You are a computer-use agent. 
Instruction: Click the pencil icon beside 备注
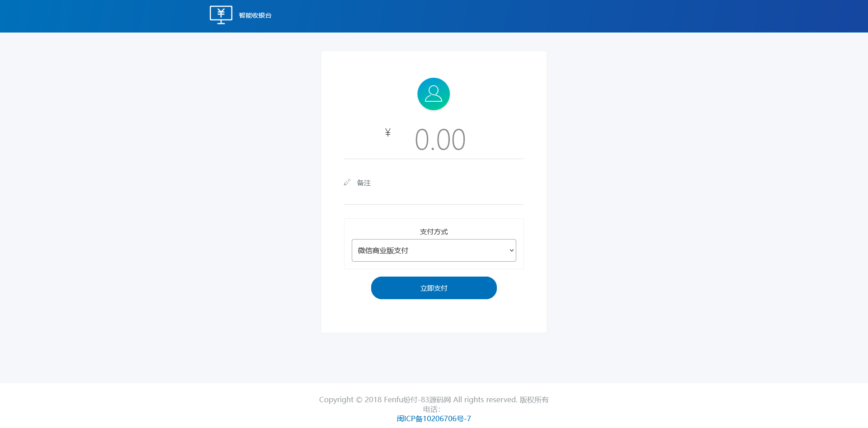pos(347,182)
